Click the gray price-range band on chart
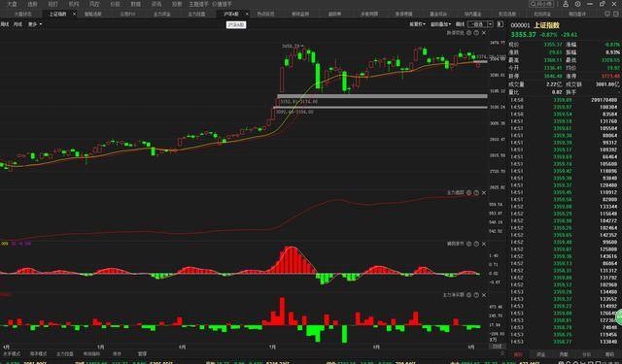Screen dimensions: 622x364 [x=382, y=96]
